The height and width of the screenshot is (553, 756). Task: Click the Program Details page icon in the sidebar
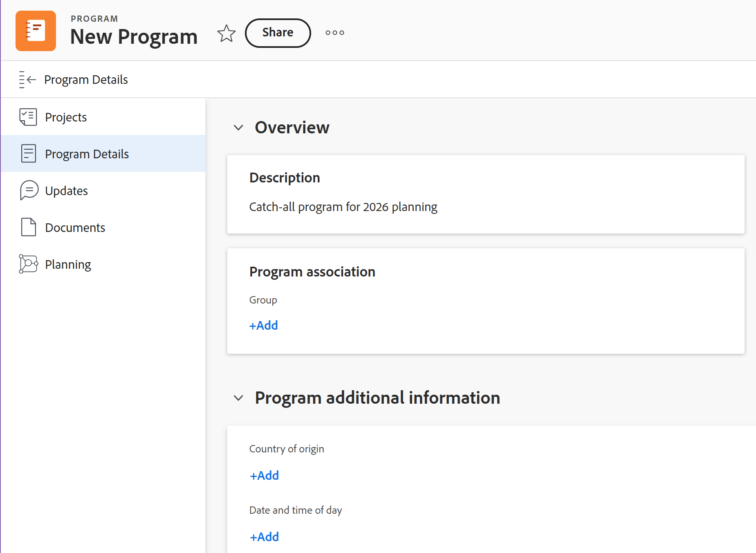point(28,154)
